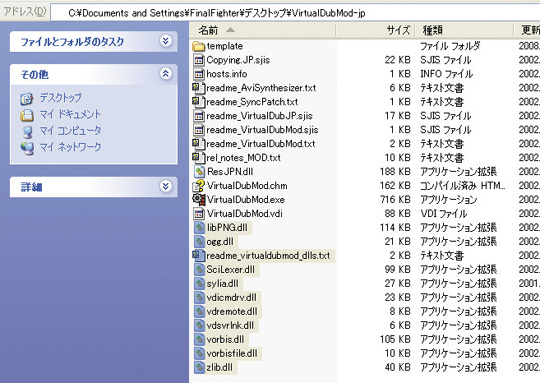Click the readme_VirtualDubMod.txt icon
Screen dimensions: 540x383
click(x=199, y=144)
